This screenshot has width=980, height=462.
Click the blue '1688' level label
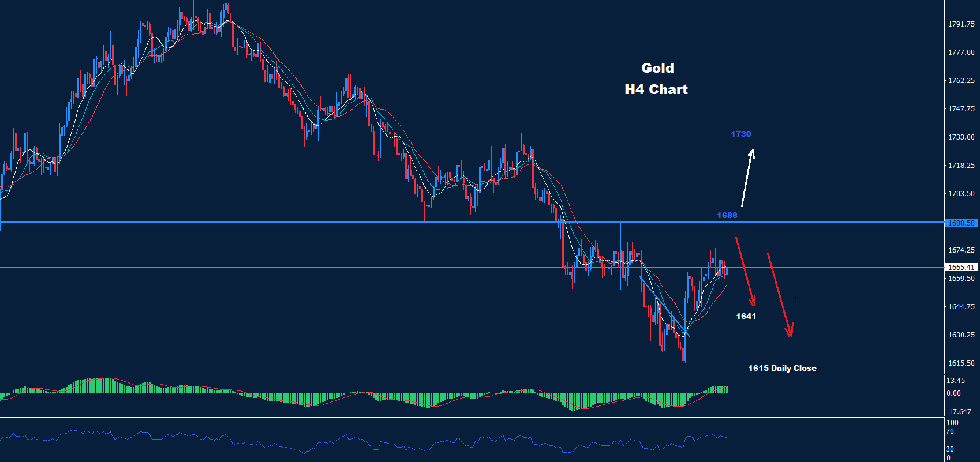727,215
